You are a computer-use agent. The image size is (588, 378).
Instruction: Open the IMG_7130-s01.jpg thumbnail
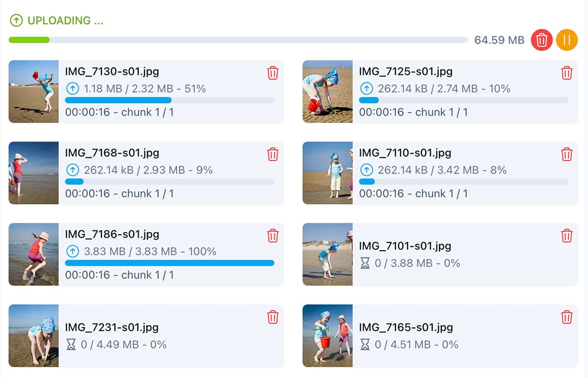(34, 92)
